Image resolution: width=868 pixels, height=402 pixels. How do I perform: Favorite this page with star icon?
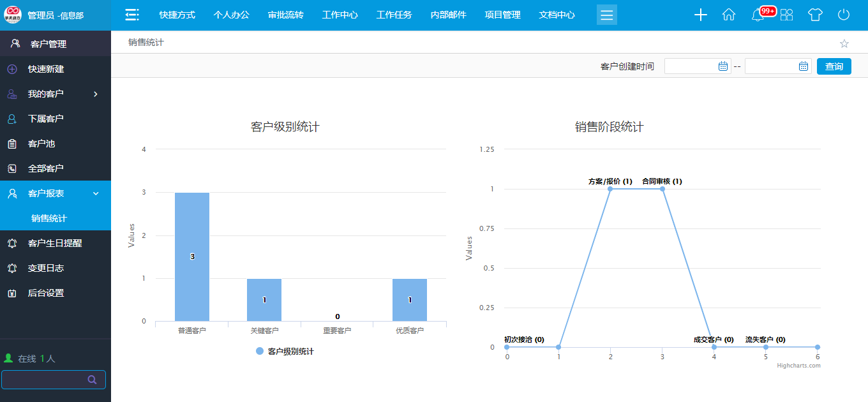844,43
